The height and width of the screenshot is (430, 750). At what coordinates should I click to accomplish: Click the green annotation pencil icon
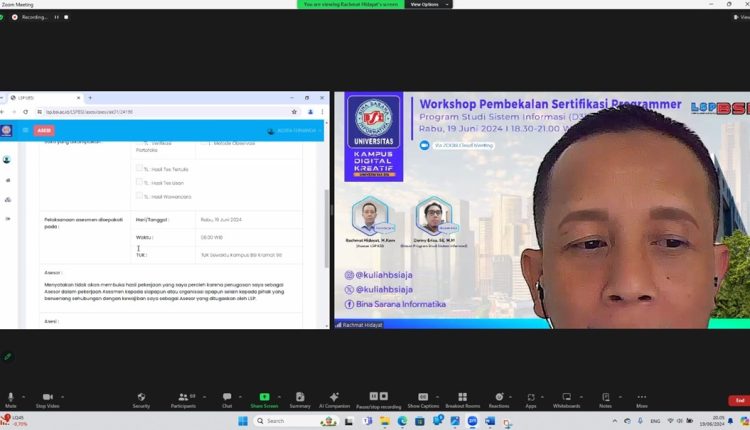click(x=8, y=356)
